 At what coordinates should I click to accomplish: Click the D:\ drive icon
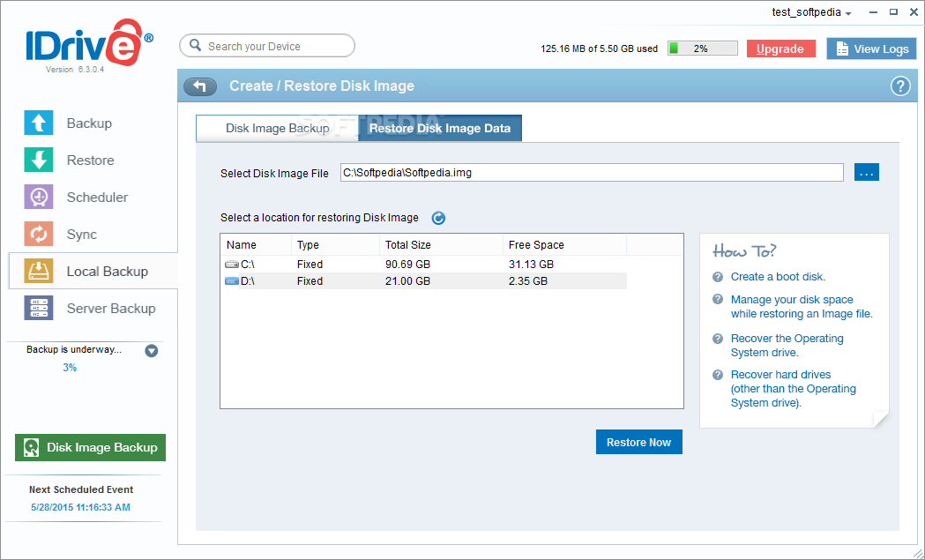[232, 281]
